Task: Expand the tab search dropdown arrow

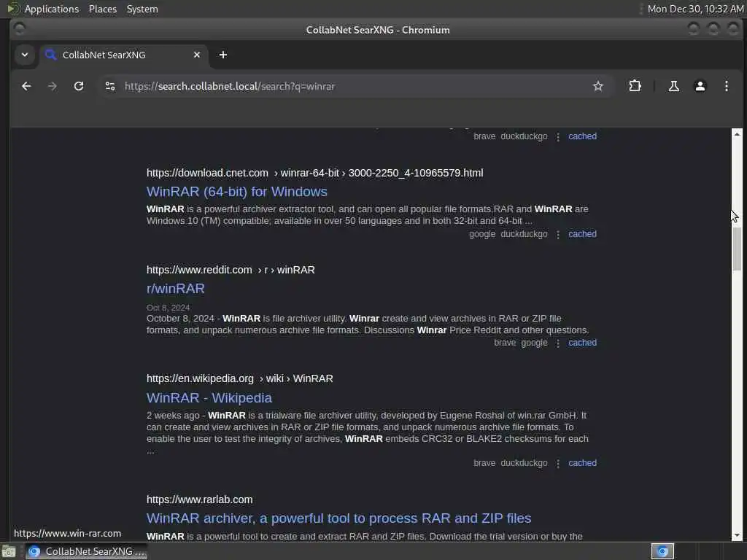Action: [25, 55]
